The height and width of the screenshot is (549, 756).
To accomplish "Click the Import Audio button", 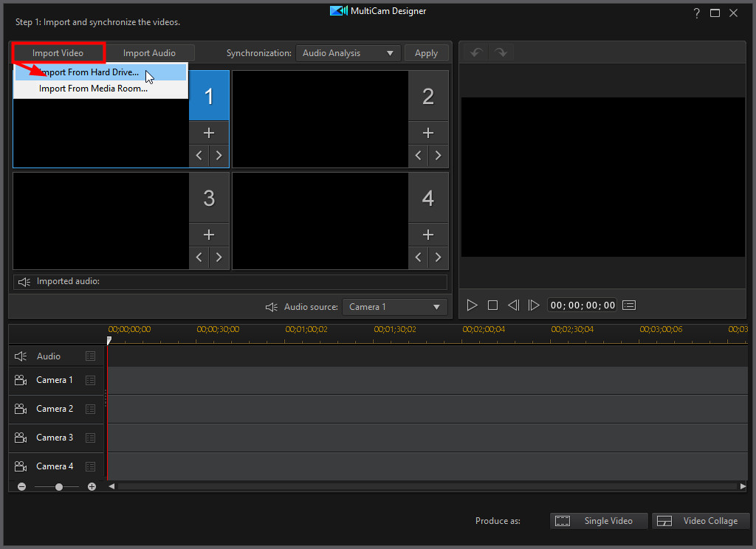I will click(x=149, y=53).
